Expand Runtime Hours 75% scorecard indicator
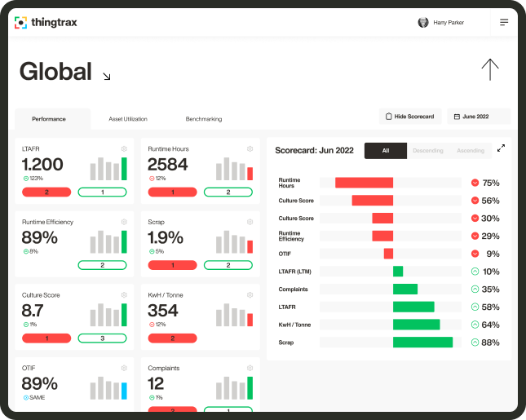Image resolution: width=526 pixels, height=420 pixels. point(475,183)
